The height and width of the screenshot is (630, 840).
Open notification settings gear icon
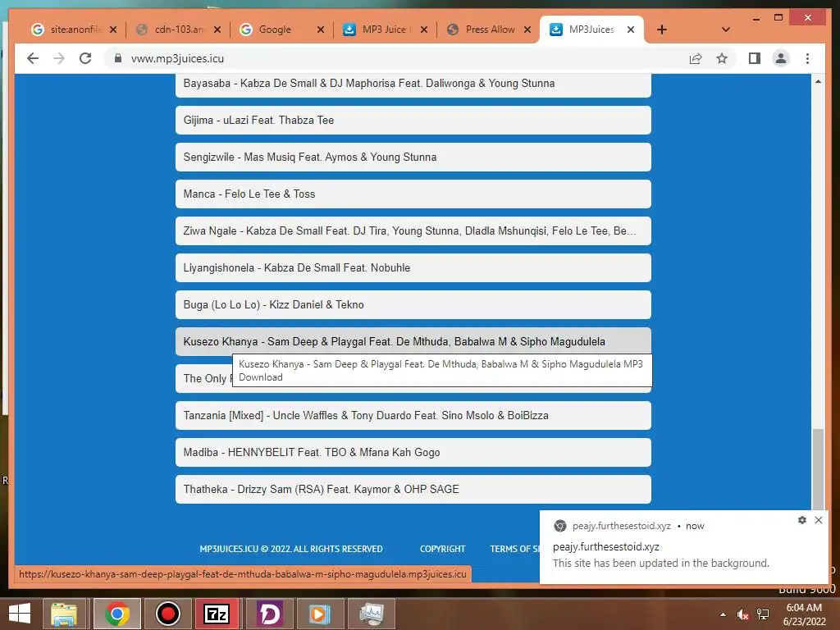pyautogui.click(x=802, y=519)
